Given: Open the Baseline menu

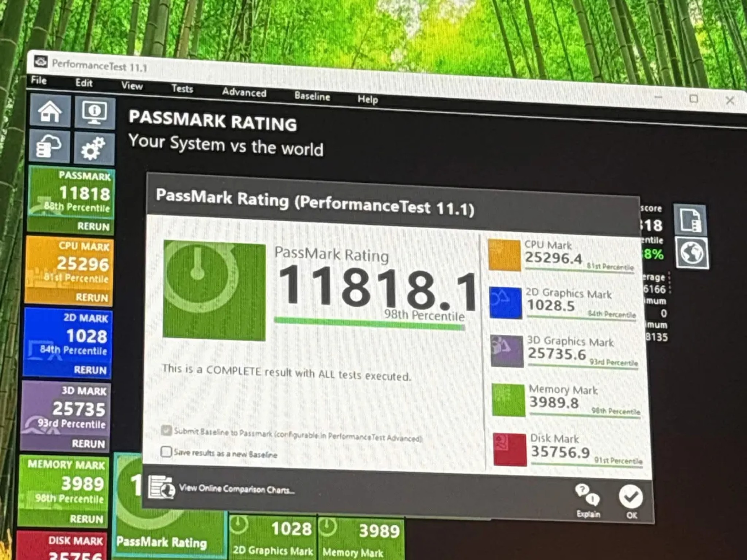Looking at the screenshot, I should [312, 96].
